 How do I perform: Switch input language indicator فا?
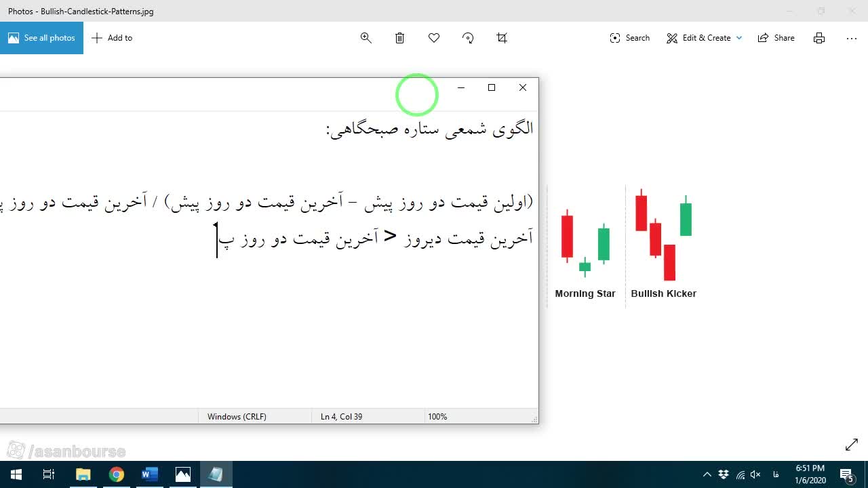[776, 474]
